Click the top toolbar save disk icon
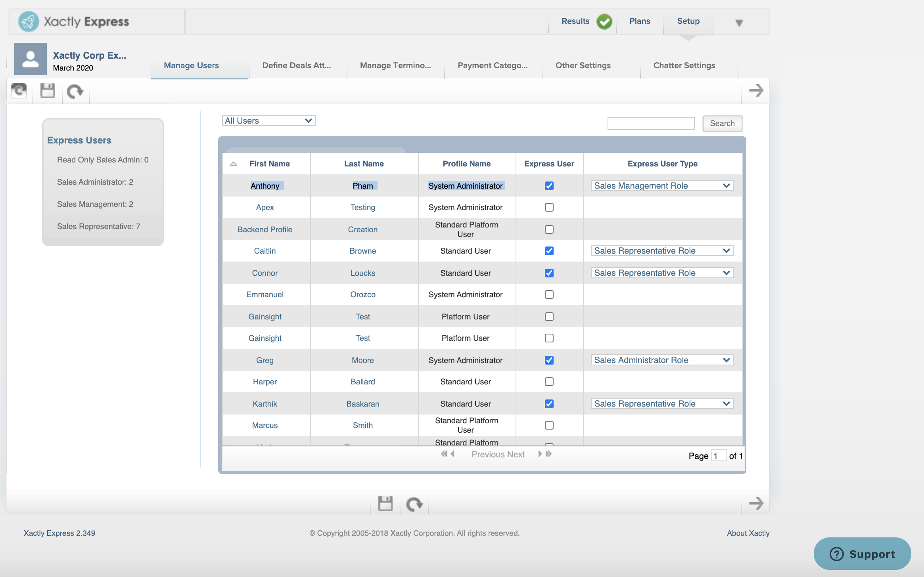Viewport: 924px width, 577px height. (48, 91)
